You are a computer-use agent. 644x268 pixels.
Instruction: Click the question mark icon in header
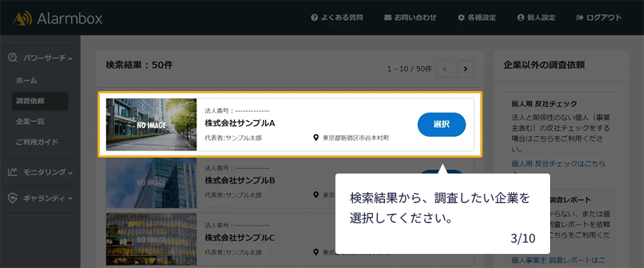(x=315, y=17)
